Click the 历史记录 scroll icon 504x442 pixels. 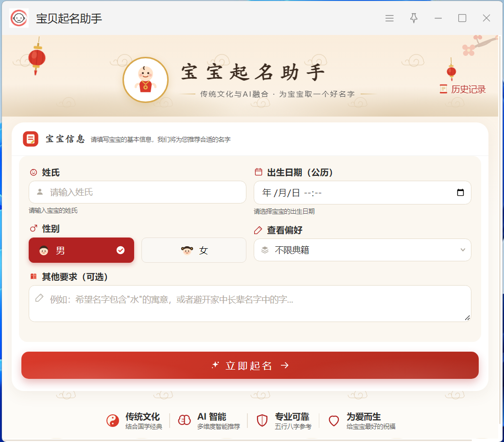pyautogui.click(x=444, y=89)
